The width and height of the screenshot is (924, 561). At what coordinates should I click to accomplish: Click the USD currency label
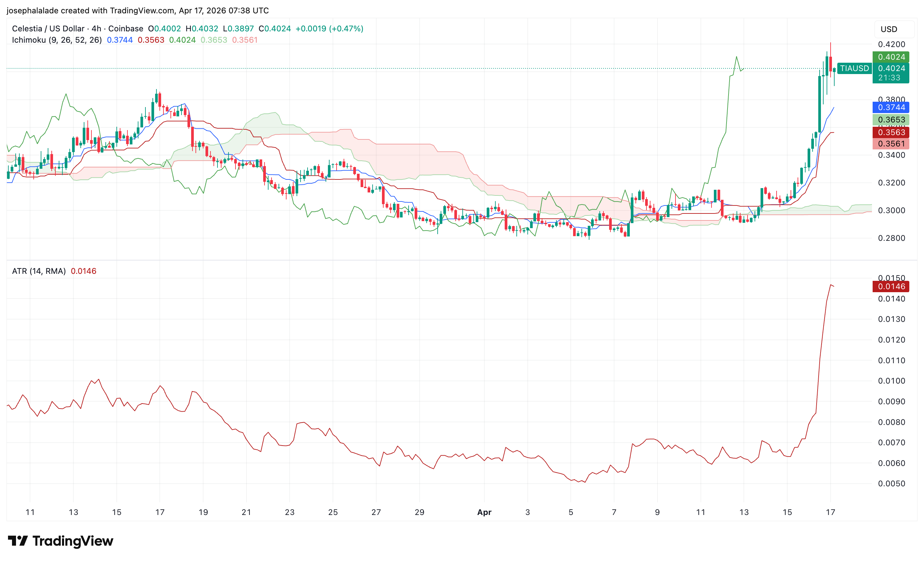[x=888, y=29]
